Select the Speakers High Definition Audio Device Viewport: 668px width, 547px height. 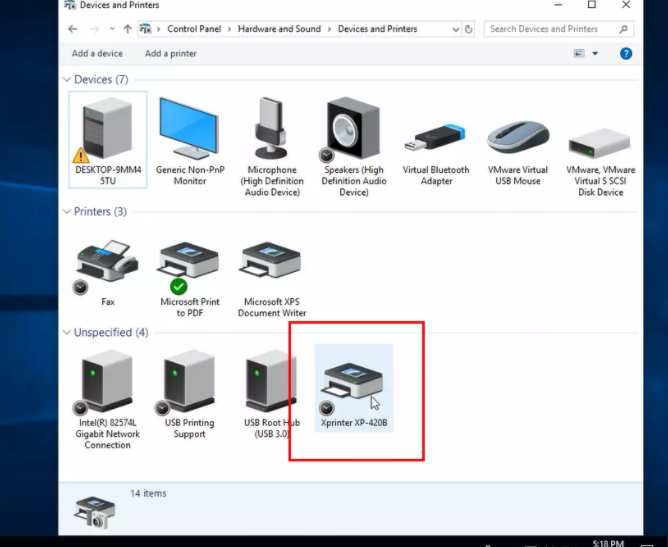coord(354,145)
